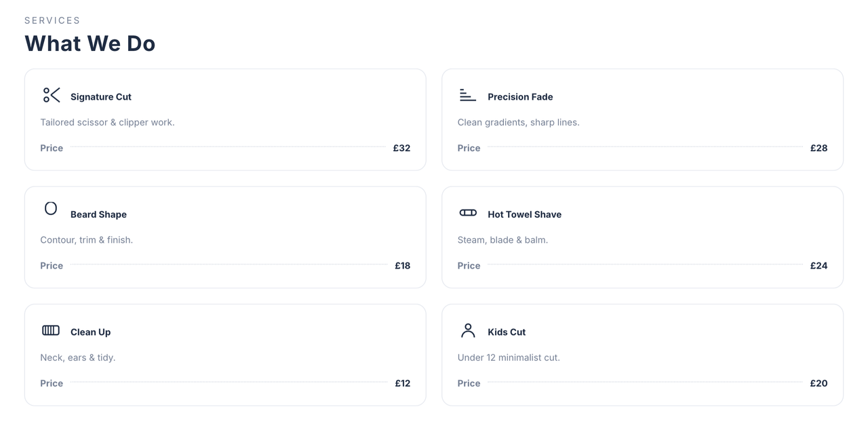This screenshot has height=426, width=868.
Task: Click the £28 price on Precision Fade
Action: 818,148
